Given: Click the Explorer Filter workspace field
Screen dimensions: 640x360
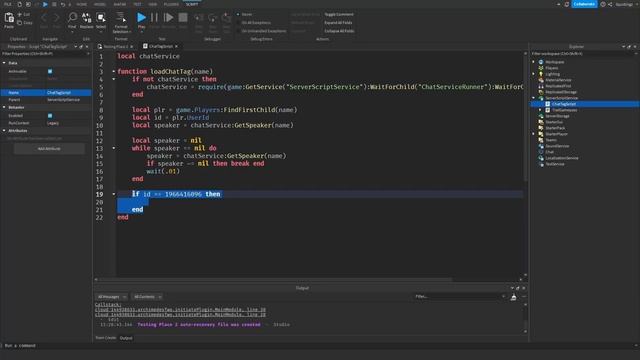Looking at the screenshot, I should tap(583, 53).
